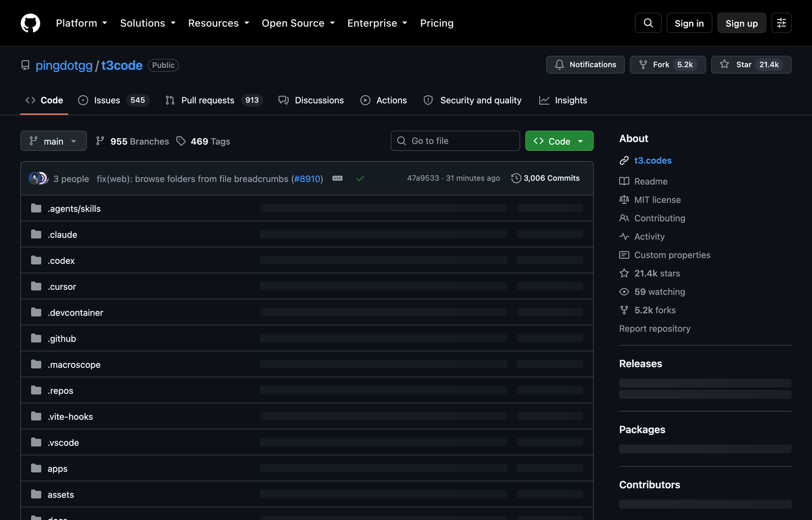Open the .devcontainer folder

(x=75, y=313)
